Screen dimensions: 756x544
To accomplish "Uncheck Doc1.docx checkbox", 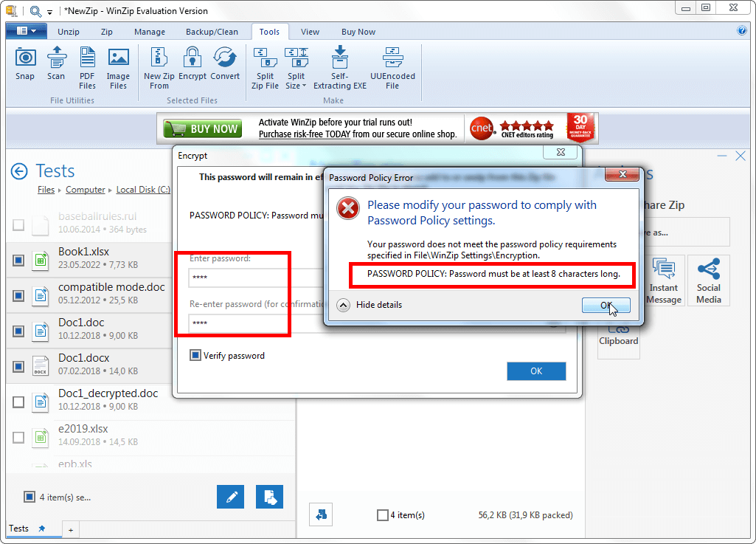I will [18, 366].
